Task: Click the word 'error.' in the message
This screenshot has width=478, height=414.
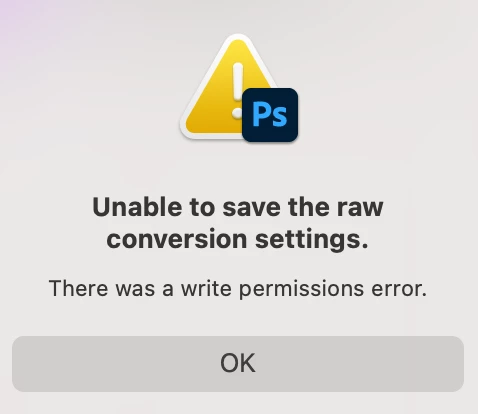Action: pyautogui.click(x=399, y=289)
